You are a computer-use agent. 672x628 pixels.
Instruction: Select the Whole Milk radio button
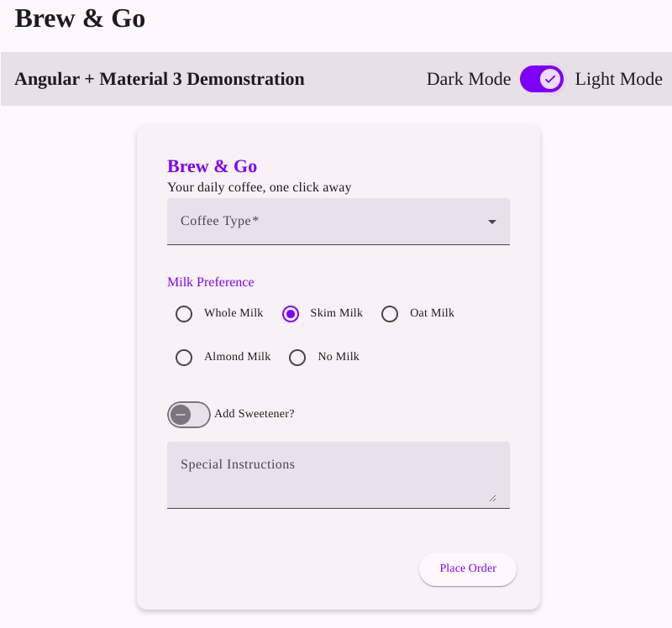(x=184, y=314)
